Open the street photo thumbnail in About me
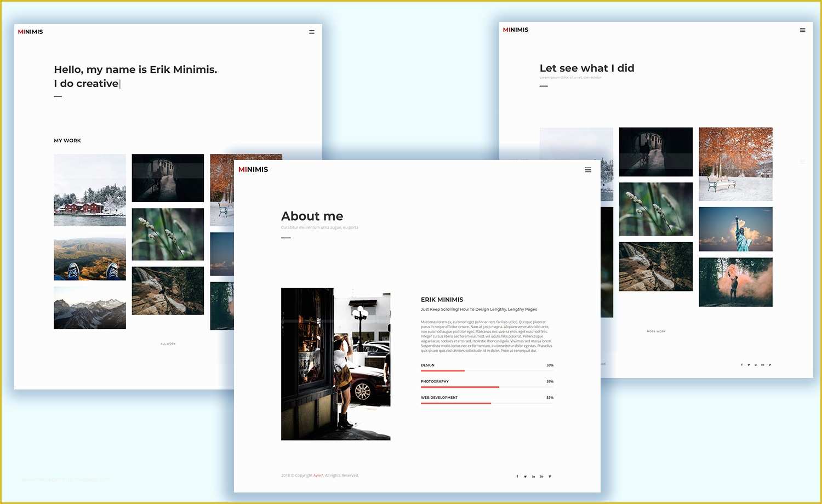Image resolution: width=822 pixels, height=504 pixels. (x=335, y=364)
